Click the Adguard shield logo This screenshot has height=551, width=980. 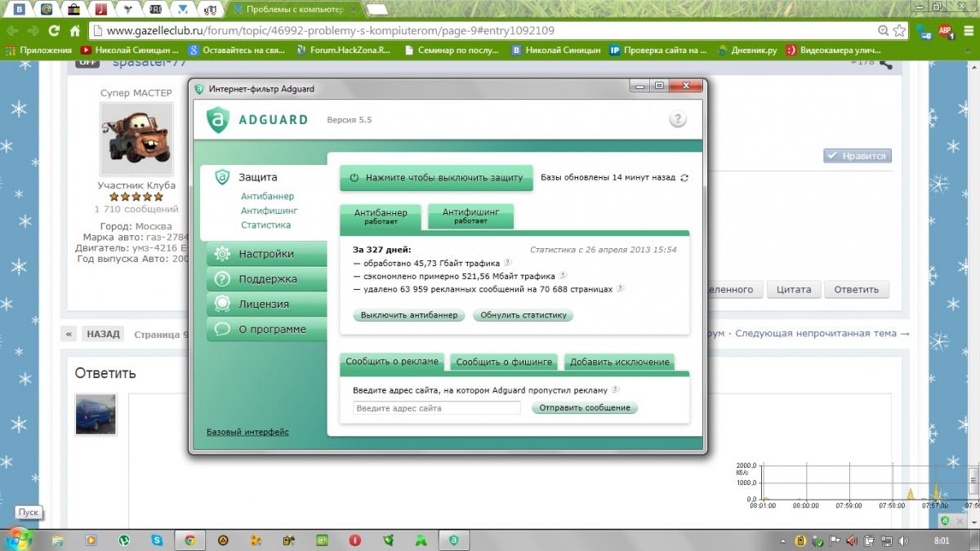(x=217, y=119)
